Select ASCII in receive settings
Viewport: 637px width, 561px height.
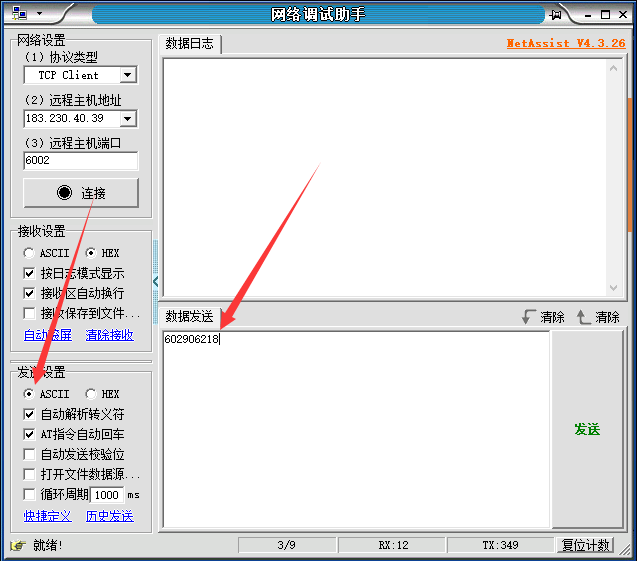pos(46,253)
